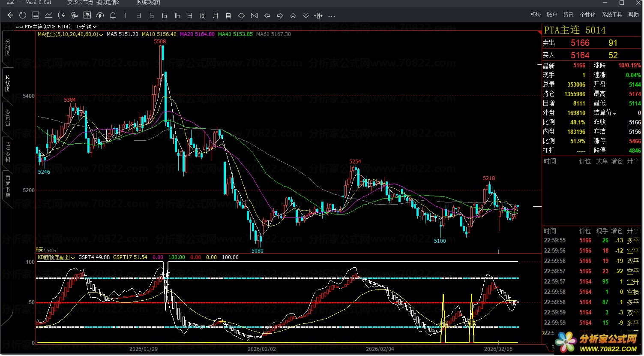Click the refresh icon in the toolbar
The width and height of the screenshot is (644, 356).
coord(23,15)
